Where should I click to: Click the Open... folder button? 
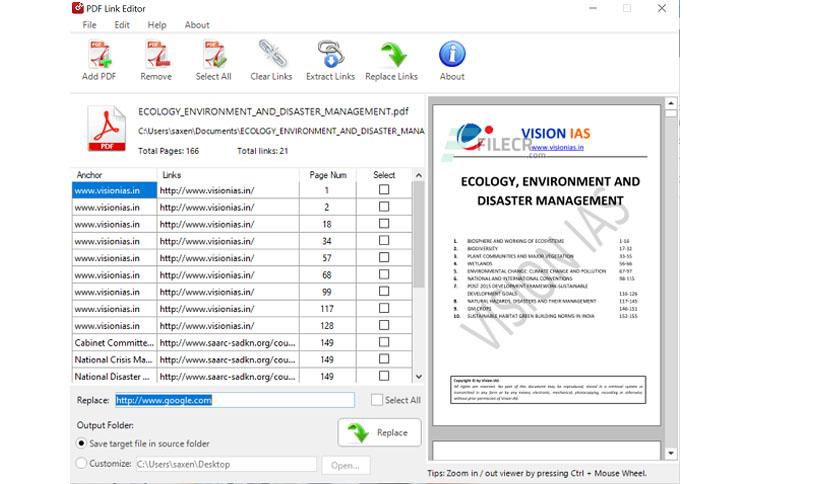pyautogui.click(x=345, y=465)
